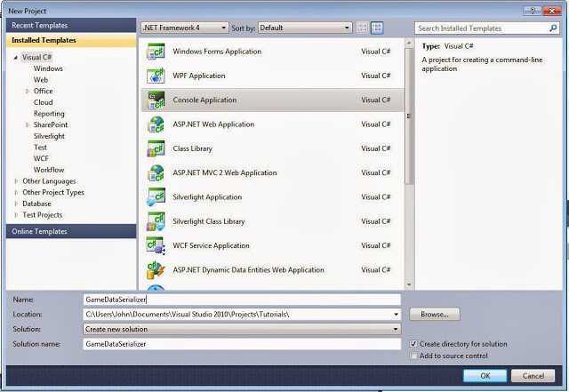The height and width of the screenshot is (392, 569).
Task: Select the Cloud category in tree
Action: click(44, 102)
